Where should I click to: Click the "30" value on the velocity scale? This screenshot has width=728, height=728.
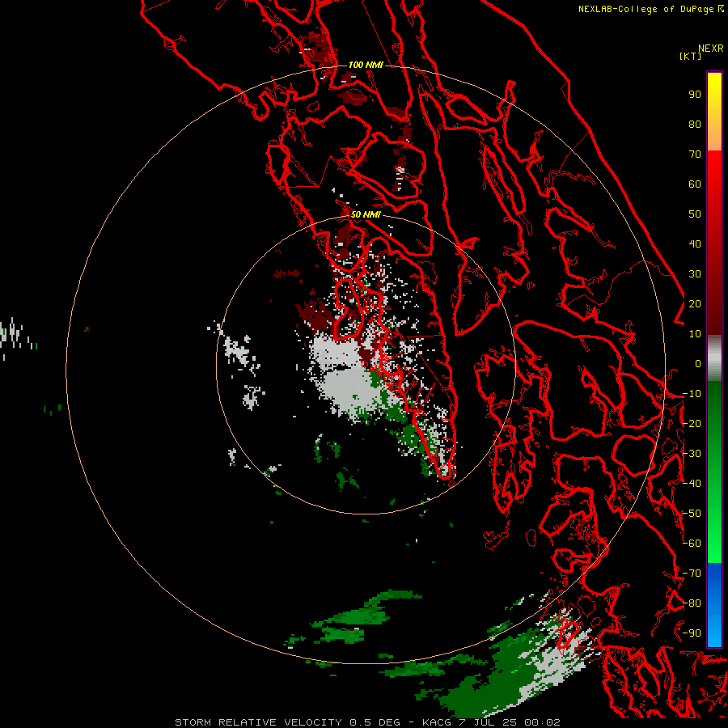pyautogui.click(x=695, y=274)
